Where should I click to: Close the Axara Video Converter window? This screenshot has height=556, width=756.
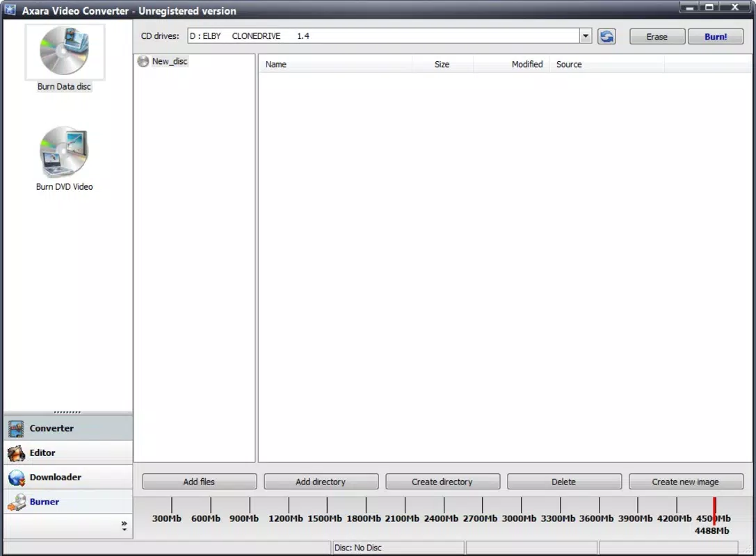pyautogui.click(x=735, y=7)
